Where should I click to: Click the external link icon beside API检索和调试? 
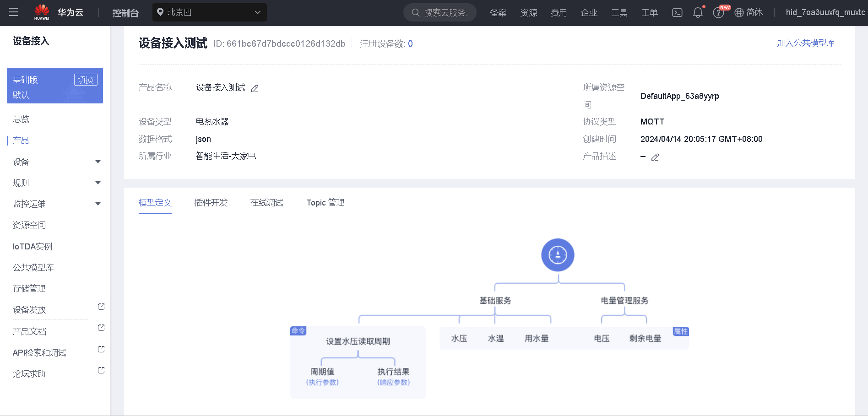pyautogui.click(x=101, y=349)
